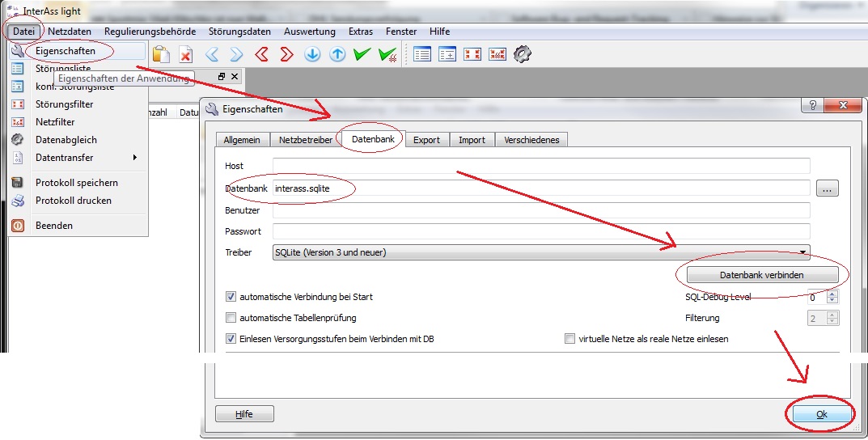The width and height of the screenshot is (868, 440).
Task: Click into the Benutzer input field
Action: pos(541,210)
